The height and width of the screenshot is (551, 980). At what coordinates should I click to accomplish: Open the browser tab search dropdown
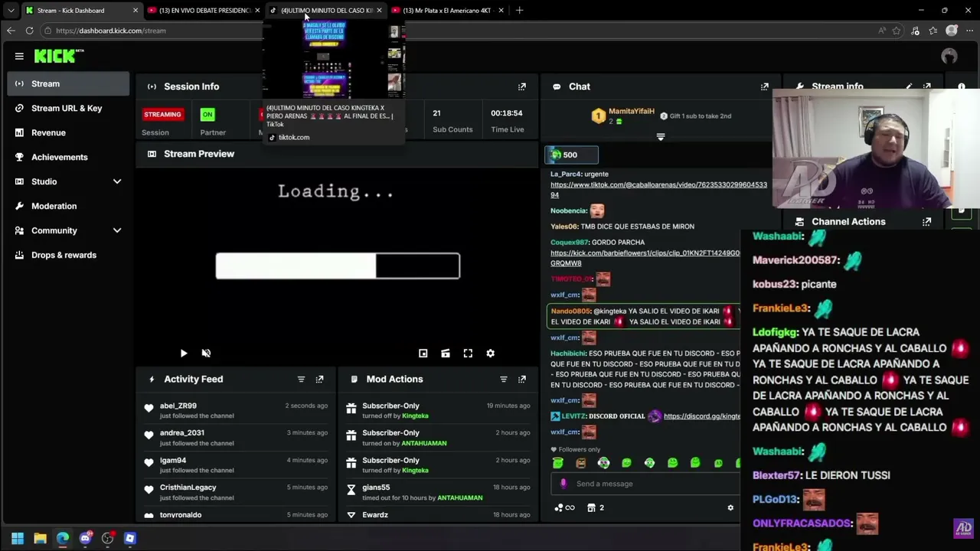(11, 10)
